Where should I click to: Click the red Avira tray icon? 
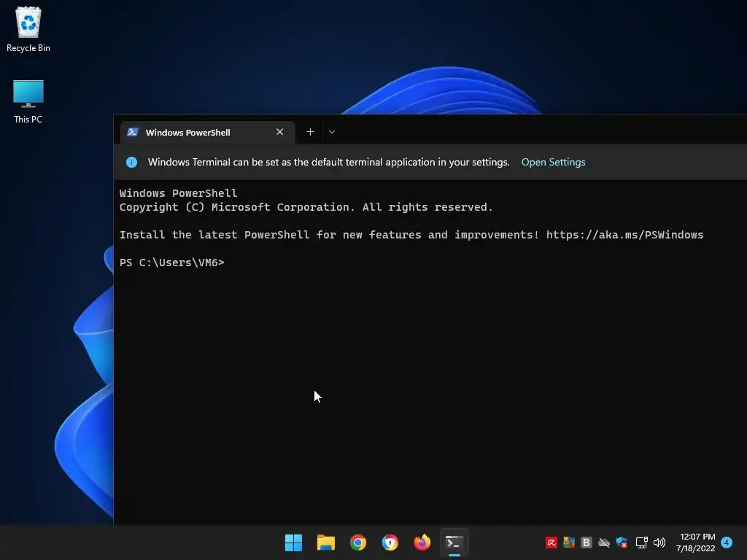[x=551, y=542]
